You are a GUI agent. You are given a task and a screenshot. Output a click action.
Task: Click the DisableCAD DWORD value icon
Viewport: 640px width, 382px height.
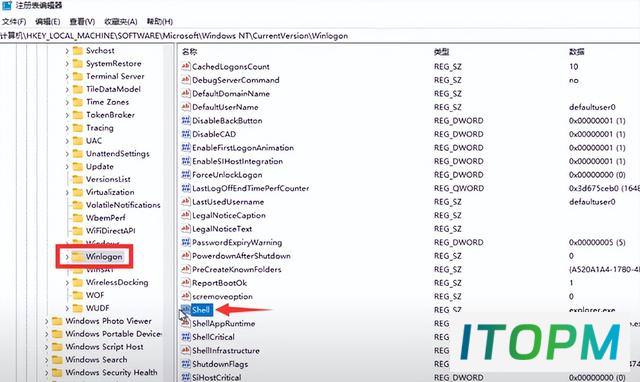[186, 134]
